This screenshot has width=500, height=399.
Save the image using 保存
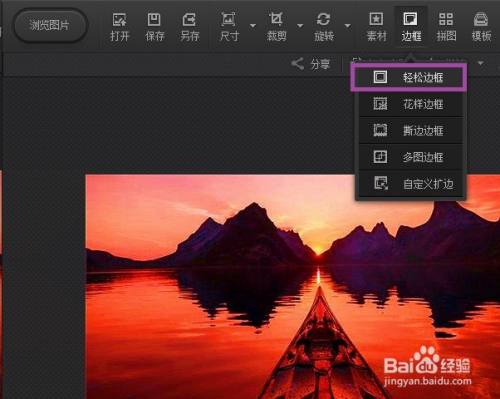[x=155, y=27]
